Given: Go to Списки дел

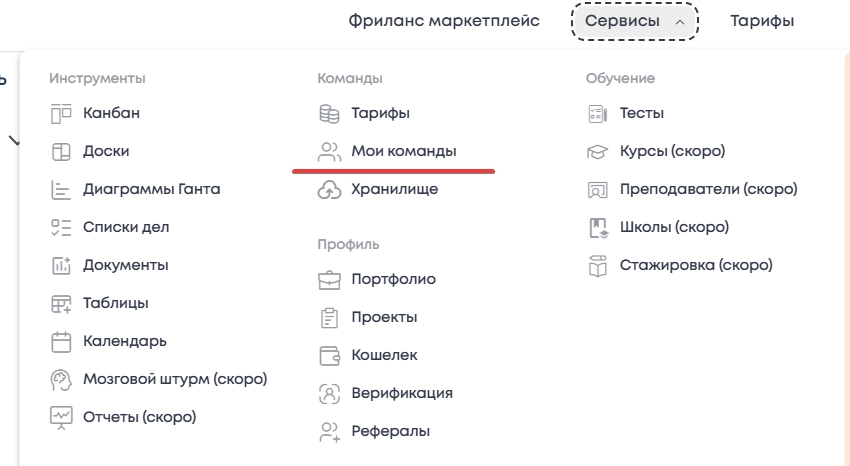Looking at the screenshot, I should tap(126, 227).
